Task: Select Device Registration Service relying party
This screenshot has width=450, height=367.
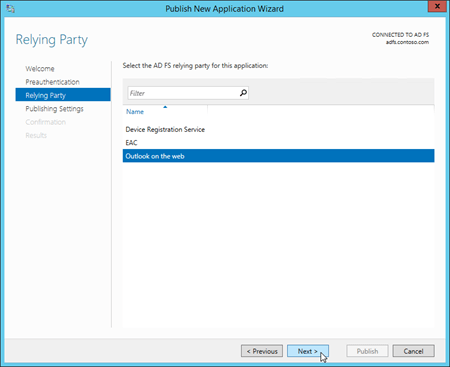Action: pos(278,129)
